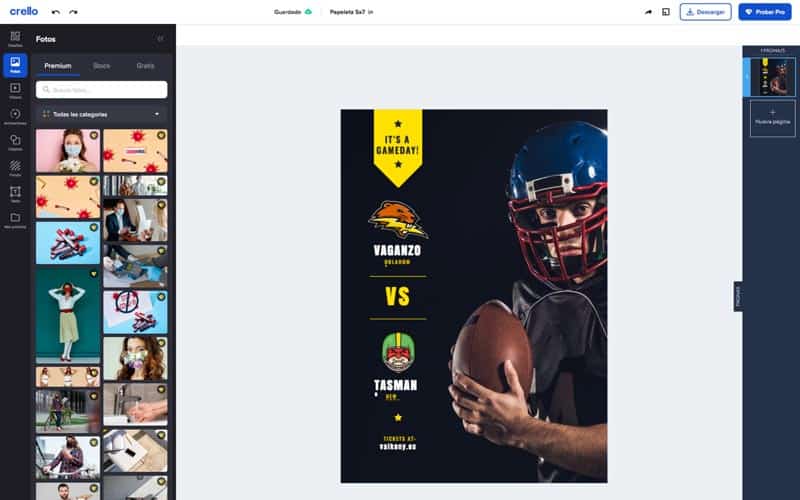Image resolution: width=800 pixels, height=500 pixels.
Task: Add a new page with Nueva página
Action: 772,118
